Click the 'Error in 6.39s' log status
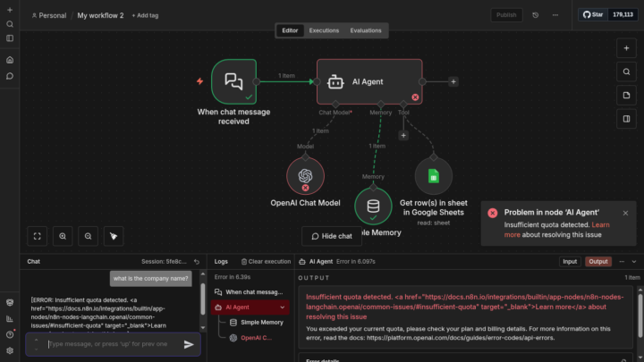Image resolution: width=644 pixels, height=362 pixels. click(233, 277)
